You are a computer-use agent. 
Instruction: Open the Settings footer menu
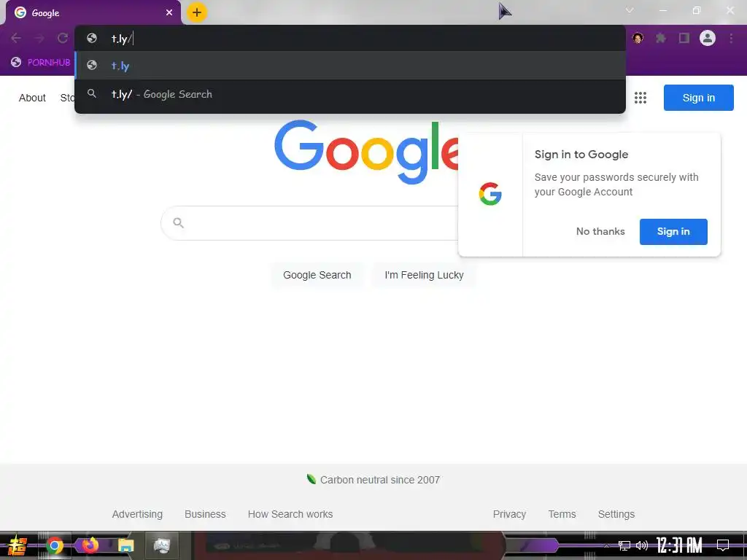[x=616, y=514]
